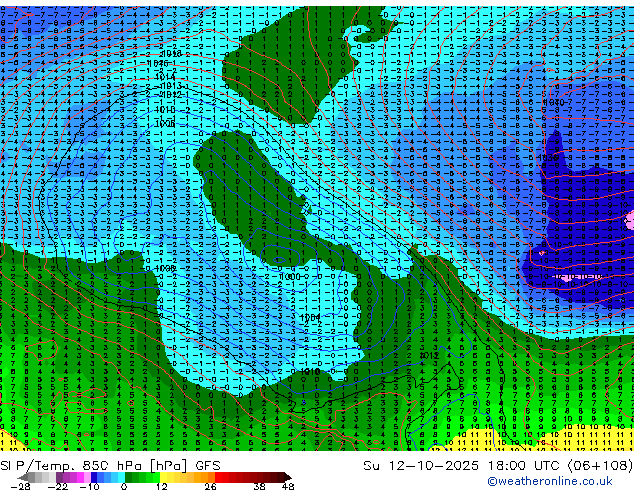Open the weatheronline.co.uk copyright link
The image size is (634, 490).
pos(550,481)
